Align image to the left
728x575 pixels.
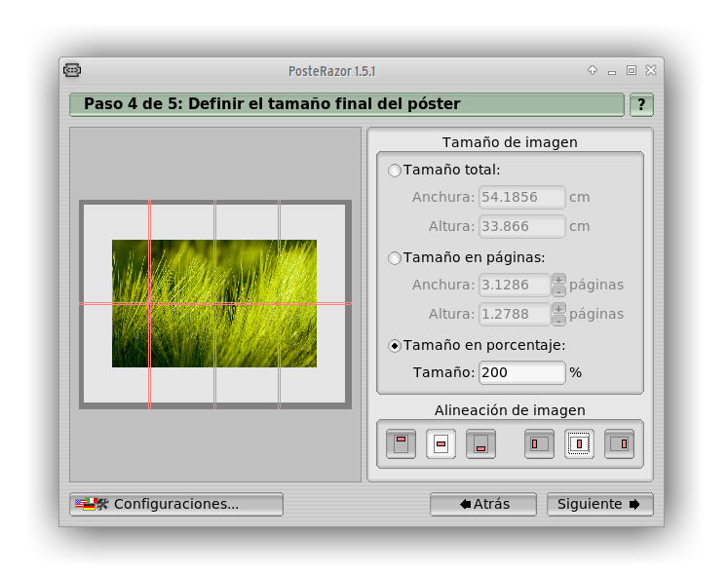[539, 443]
